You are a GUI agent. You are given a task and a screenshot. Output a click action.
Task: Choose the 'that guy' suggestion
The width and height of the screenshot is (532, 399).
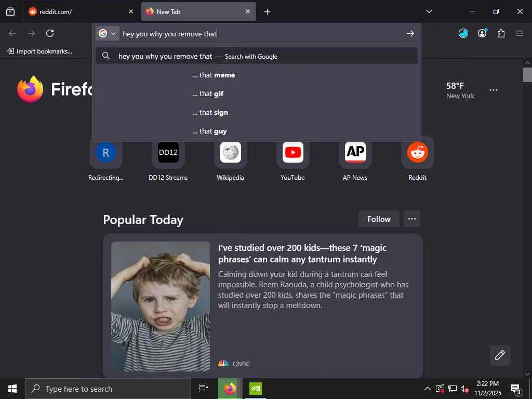(x=257, y=131)
